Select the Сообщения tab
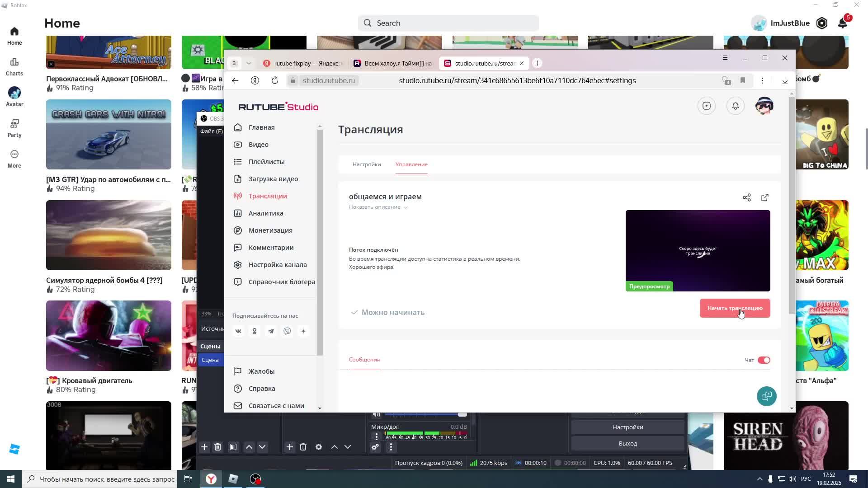Viewport: 868px width, 488px height. pos(364,360)
